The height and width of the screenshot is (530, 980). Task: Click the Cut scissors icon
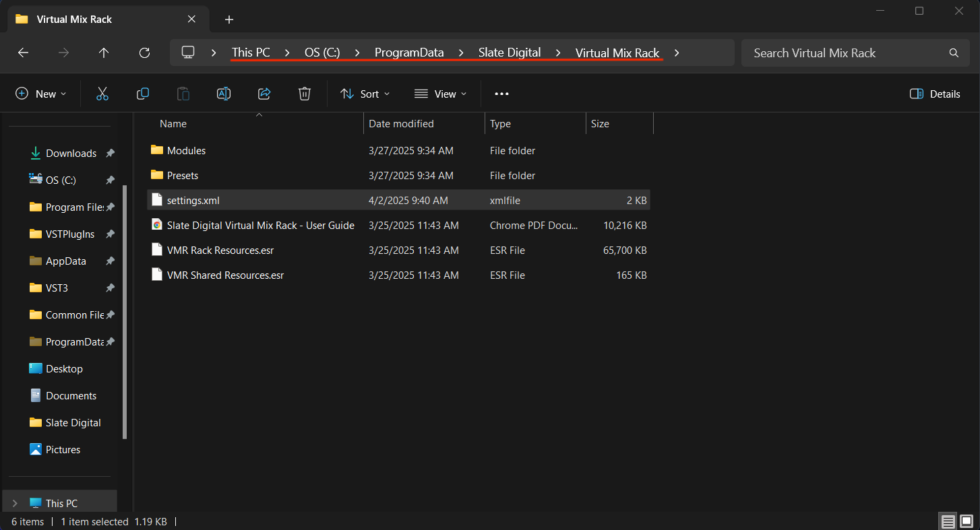[102, 94]
